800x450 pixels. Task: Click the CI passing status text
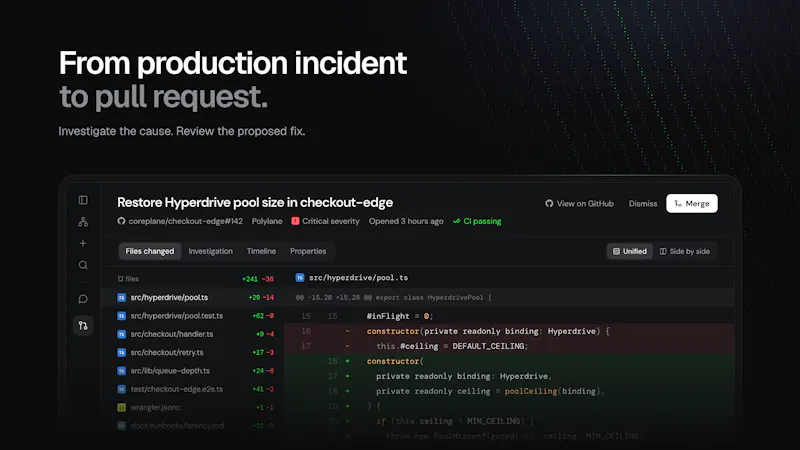(482, 221)
